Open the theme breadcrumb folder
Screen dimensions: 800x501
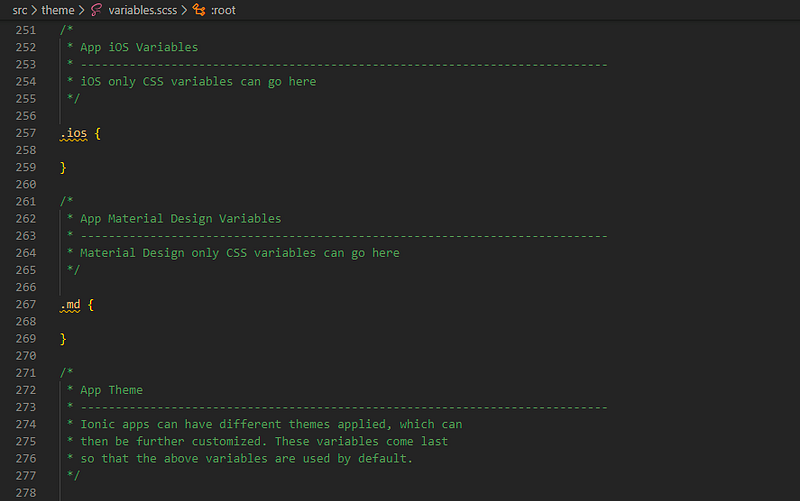point(58,10)
